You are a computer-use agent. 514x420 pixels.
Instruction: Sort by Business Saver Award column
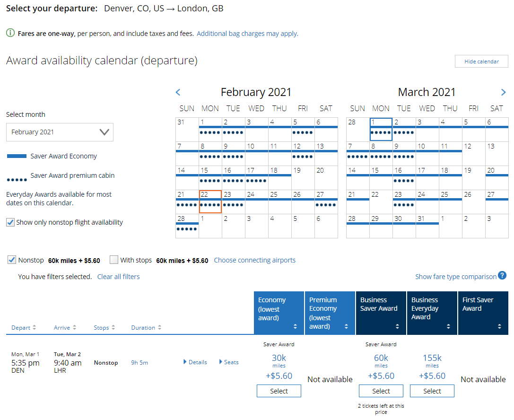click(397, 326)
